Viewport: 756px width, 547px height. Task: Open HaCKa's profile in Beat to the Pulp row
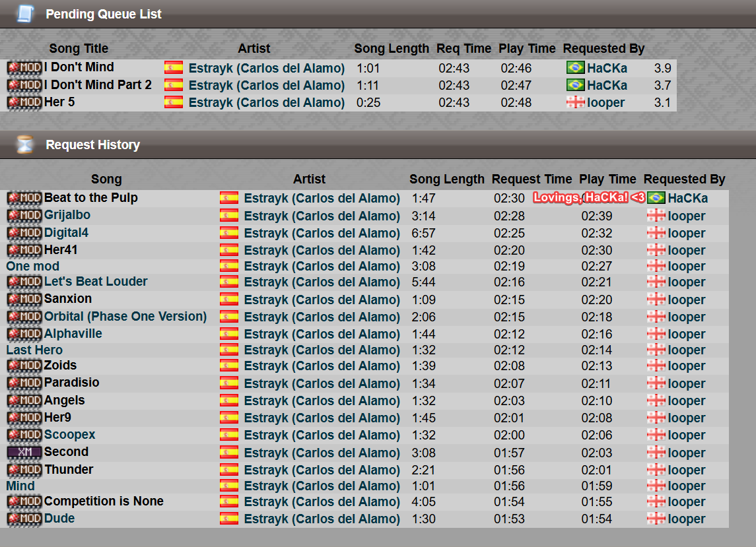(x=688, y=199)
